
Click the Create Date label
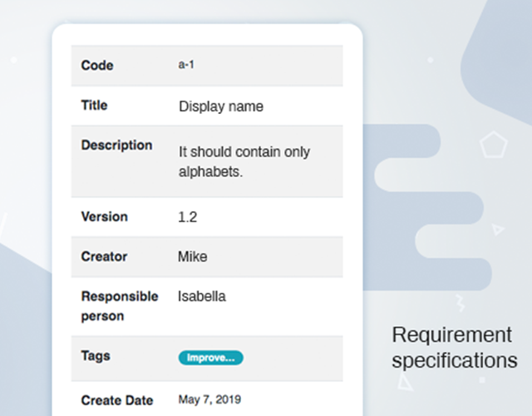click(117, 400)
